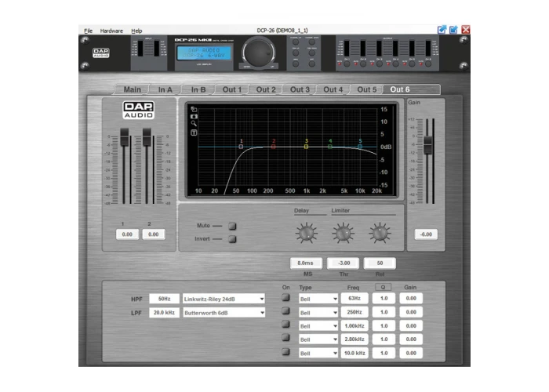Click input fader 2 handle

(147, 137)
